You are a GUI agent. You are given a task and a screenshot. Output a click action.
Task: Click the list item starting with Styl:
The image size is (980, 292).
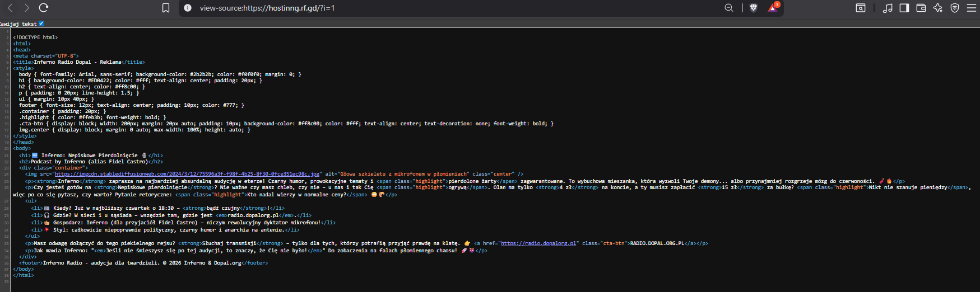pyautogui.click(x=165, y=230)
